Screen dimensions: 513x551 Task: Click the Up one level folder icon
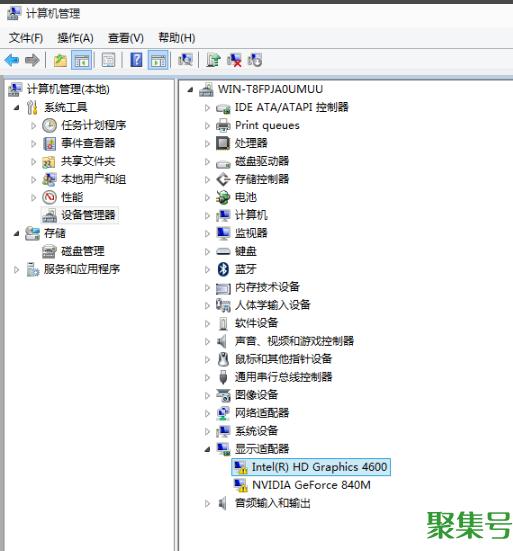click(60, 60)
